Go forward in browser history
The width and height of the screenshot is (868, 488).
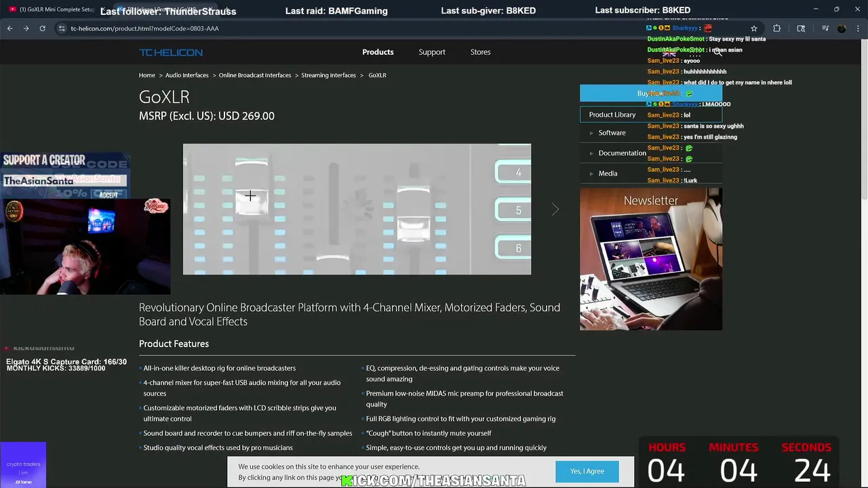(26, 28)
